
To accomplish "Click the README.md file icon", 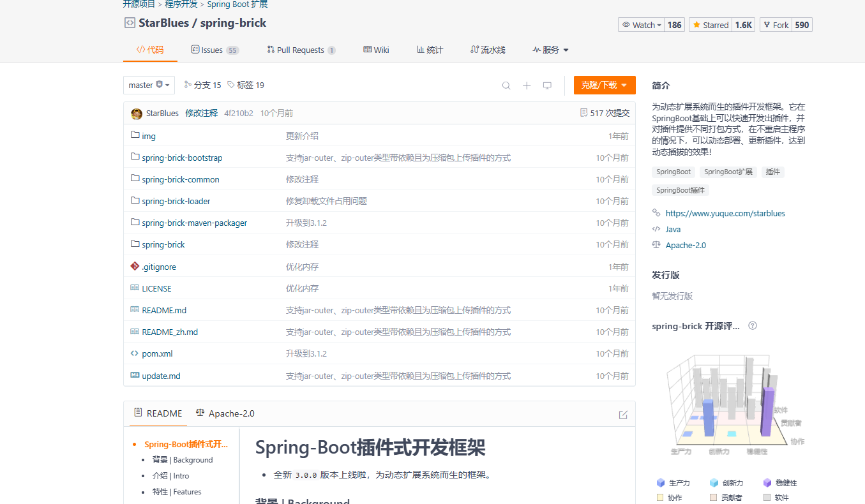I will tap(135, 309).
